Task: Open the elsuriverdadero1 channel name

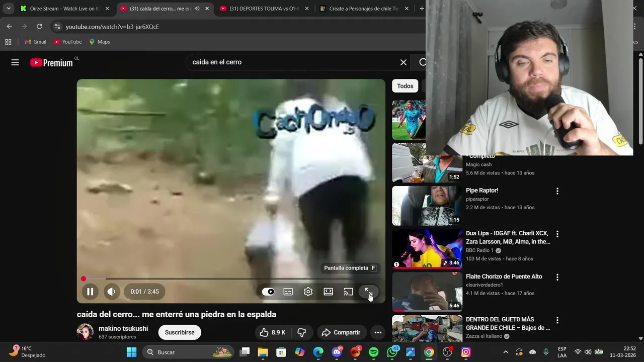Action: click(485, 285)
